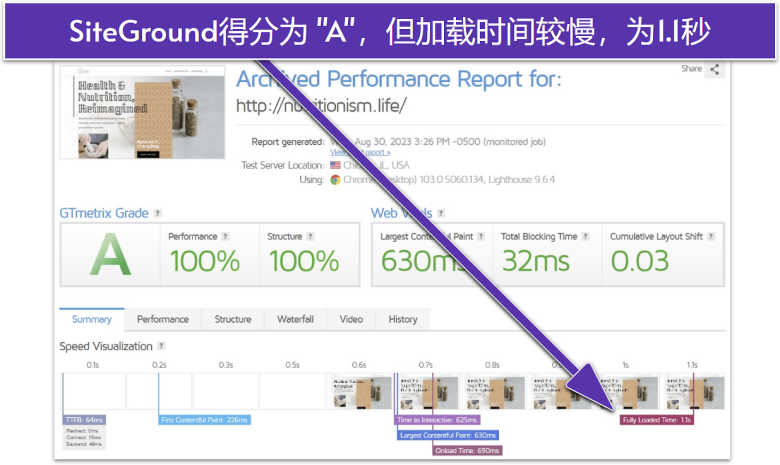780x465 pixels.
Task: Click the Largest Contentful Paint help icon
Action: pyautogui.click(x=481, y=236)
